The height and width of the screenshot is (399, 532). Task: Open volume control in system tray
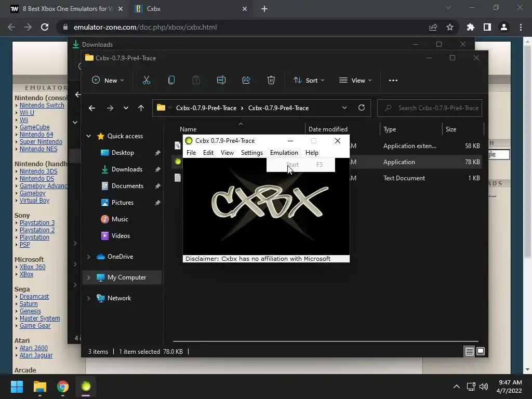[x=484, y=387]
